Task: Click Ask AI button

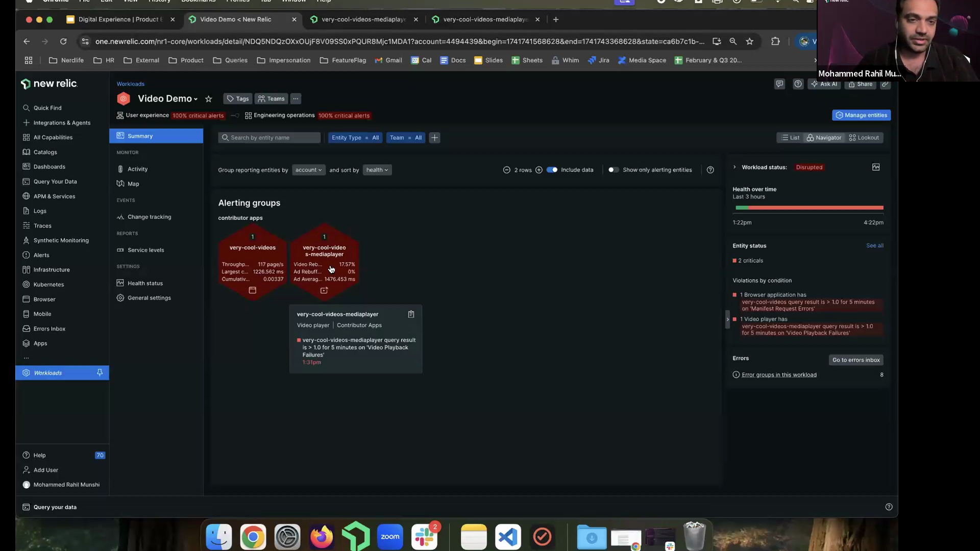Action: click(824, 84)
